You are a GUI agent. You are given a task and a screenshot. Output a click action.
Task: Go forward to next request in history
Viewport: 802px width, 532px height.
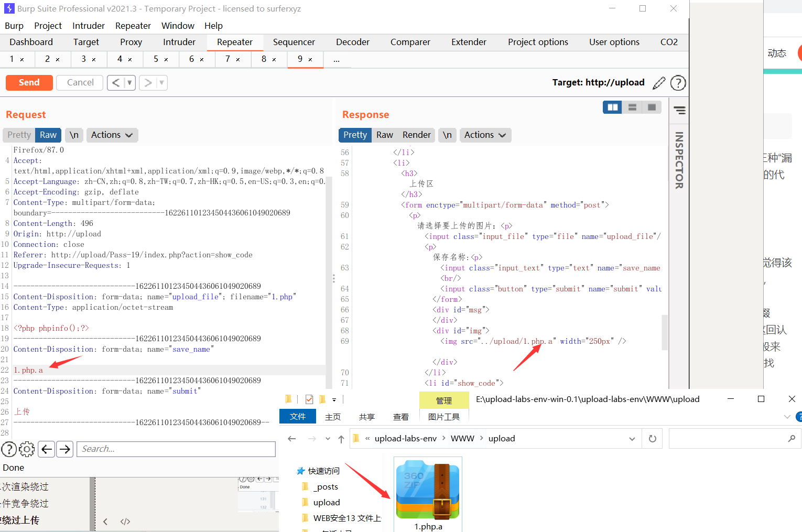[148, 82]
